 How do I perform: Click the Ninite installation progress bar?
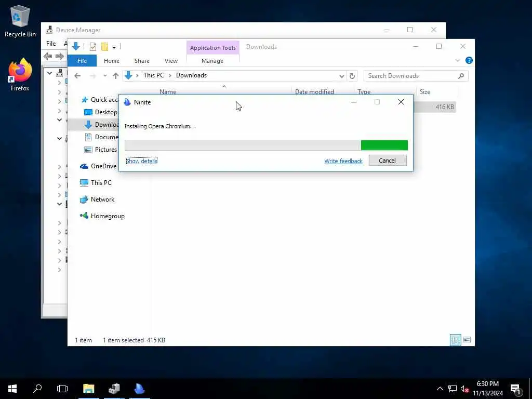[x=267, y=145]
